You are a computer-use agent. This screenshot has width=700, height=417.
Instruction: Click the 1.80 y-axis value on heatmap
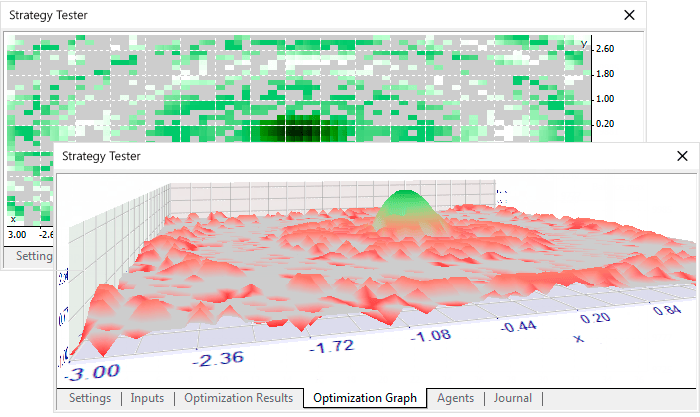tap(605, 74)
